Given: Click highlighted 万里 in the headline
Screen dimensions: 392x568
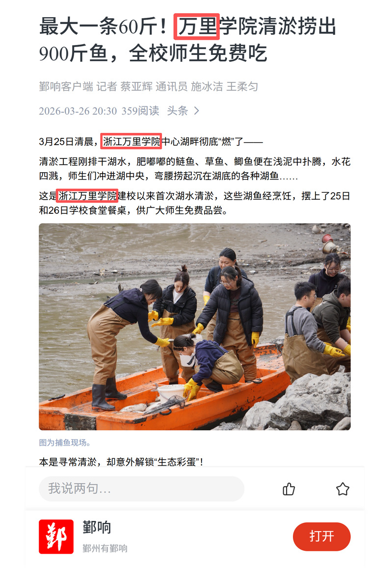Looking at the screenshot, I should tap(197, 26).
